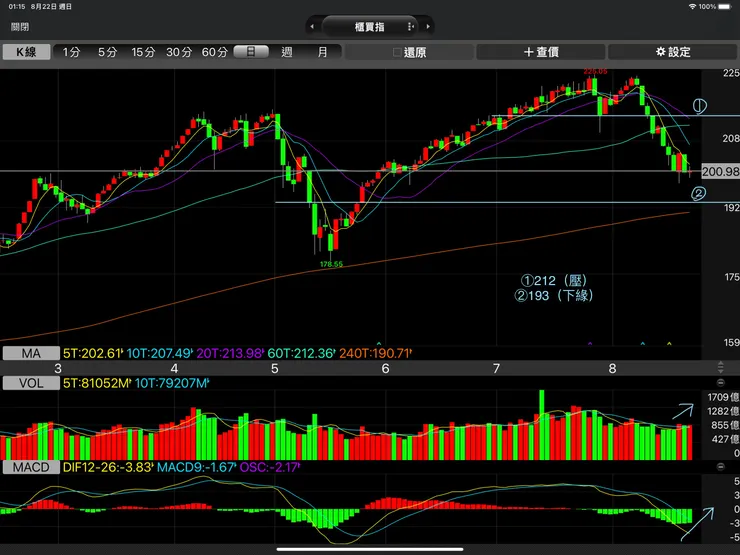Tap the volume 5T:81052M value

[97, 383]
